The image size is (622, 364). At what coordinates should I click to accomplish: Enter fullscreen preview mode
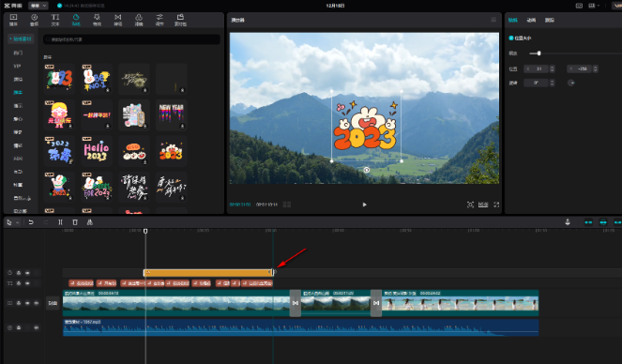[496, 205]
